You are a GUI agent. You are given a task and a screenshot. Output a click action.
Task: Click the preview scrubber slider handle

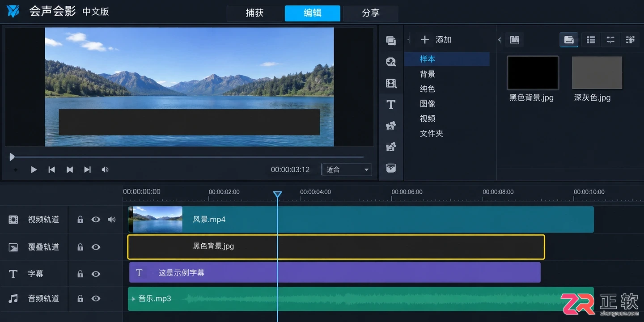coord(12,157)
